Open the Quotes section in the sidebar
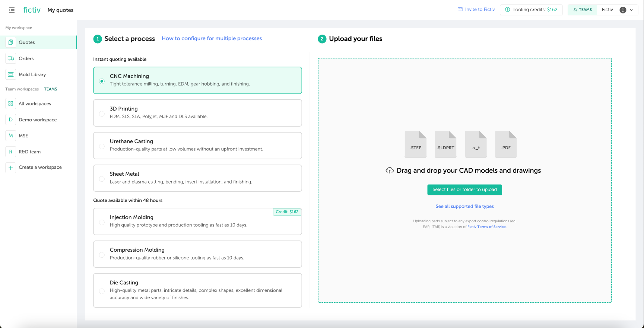Viewport: 644px width, 328px height. [x=27, y=42]
